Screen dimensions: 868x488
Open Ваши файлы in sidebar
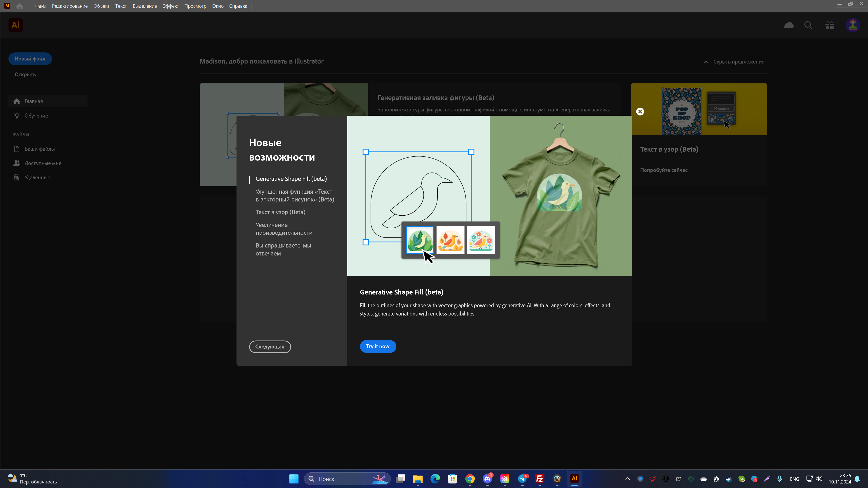point(48,149)
